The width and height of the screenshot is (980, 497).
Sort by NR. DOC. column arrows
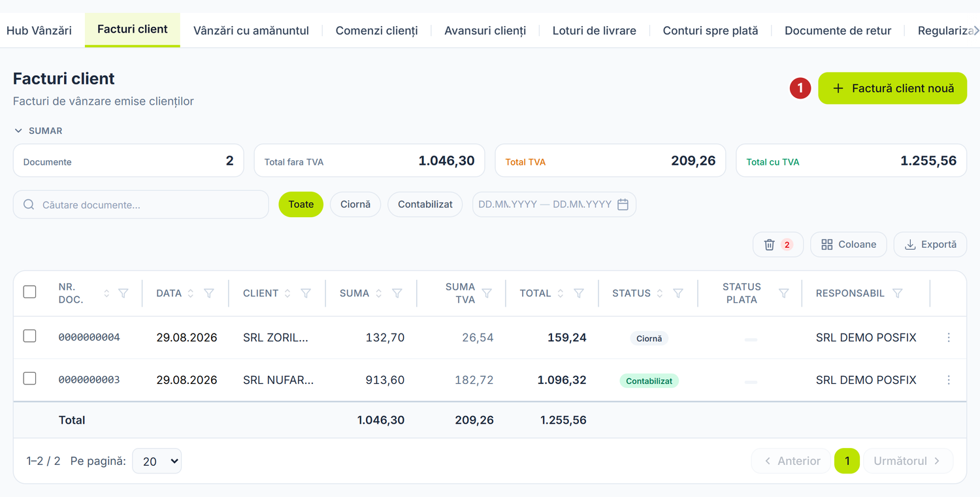tap(106, 294)
